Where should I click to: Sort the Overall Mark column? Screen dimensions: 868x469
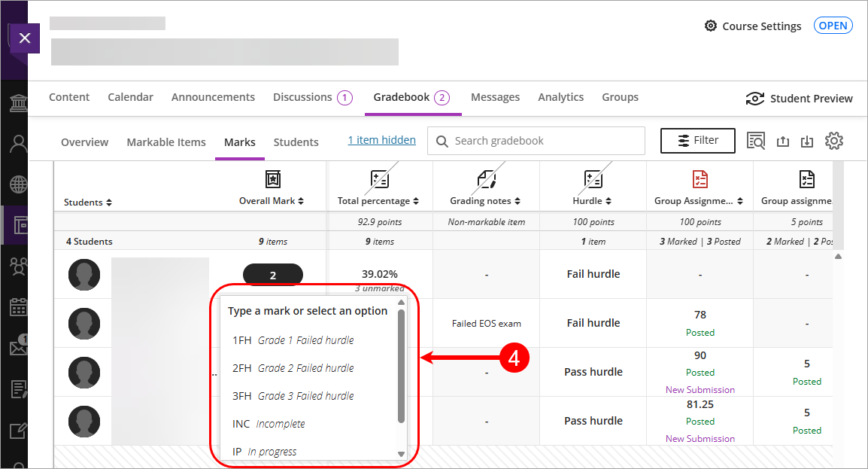301,202
